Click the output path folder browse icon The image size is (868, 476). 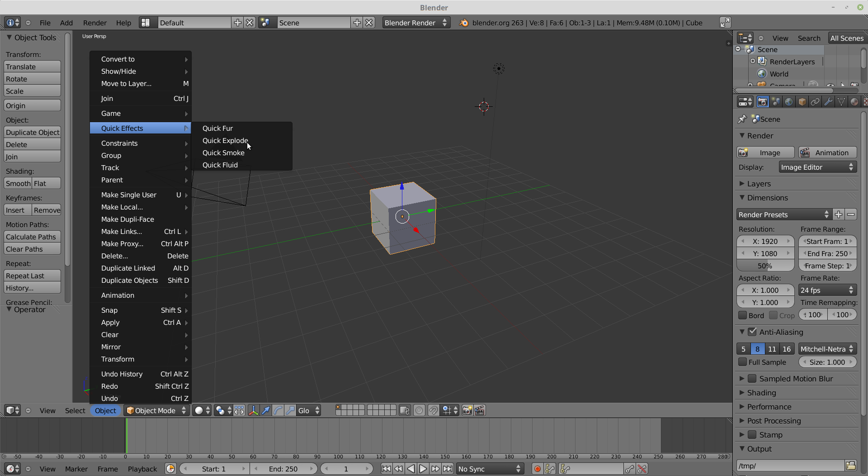coord(850,466)
